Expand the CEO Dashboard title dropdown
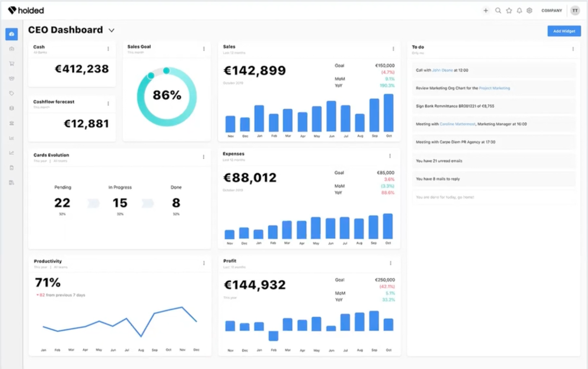588x369 pixels. [x=111, y=30]
